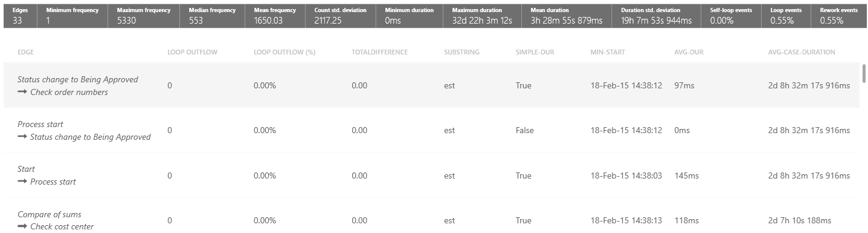The height and width of the screenshot is (233, 868).
Task: Click the Maximum frequency statistic tile
Action: click(146, 16)
